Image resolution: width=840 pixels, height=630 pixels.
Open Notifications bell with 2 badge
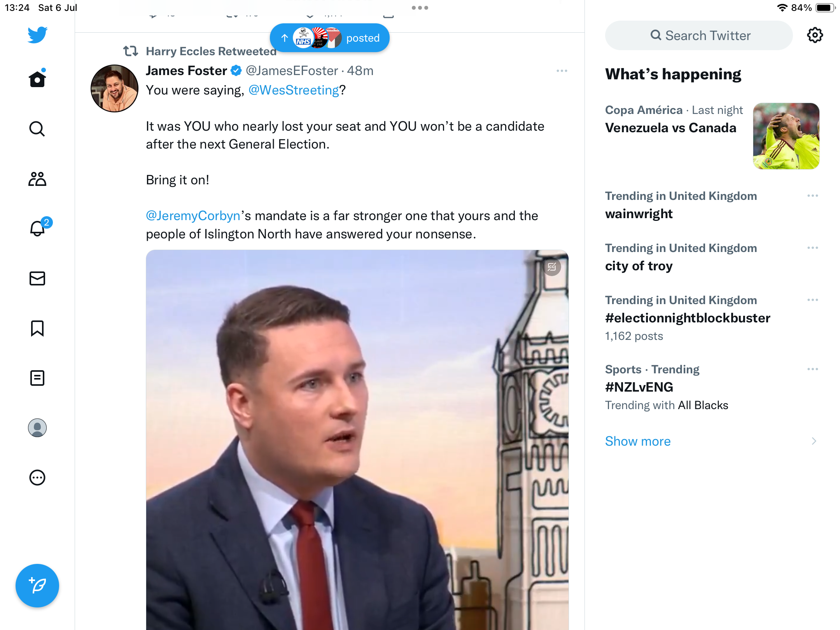click(x=38, y=229)
